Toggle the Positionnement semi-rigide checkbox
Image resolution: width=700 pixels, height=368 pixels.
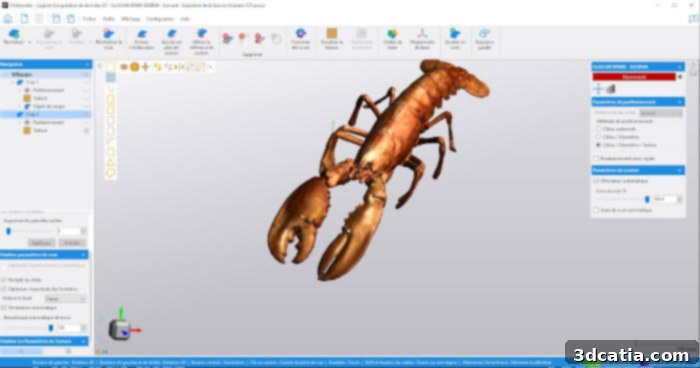(596, 159)
